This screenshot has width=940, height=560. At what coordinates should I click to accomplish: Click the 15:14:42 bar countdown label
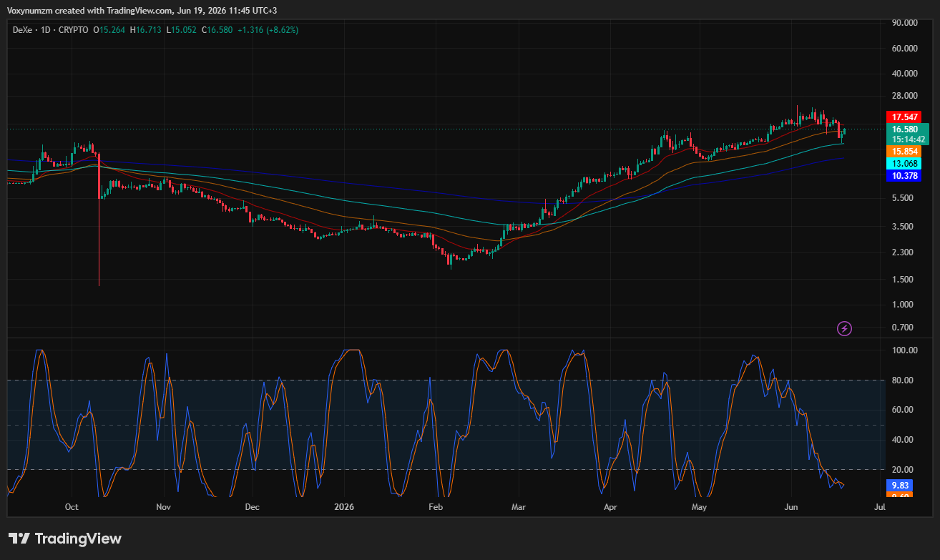909,139
